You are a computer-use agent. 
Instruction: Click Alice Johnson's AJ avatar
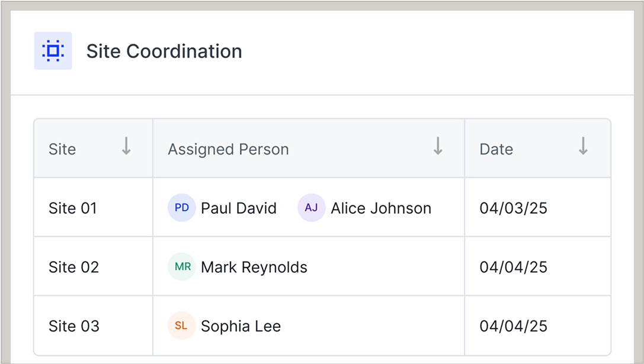pos(311,208)
